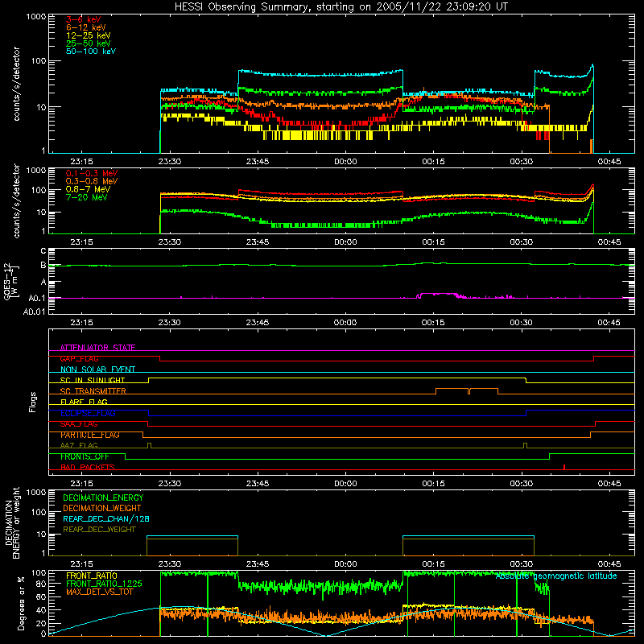This screenshot has width=644, height=644.
Task: Click '00:45' time tick under Flags panel
Action: pos(609,484)
